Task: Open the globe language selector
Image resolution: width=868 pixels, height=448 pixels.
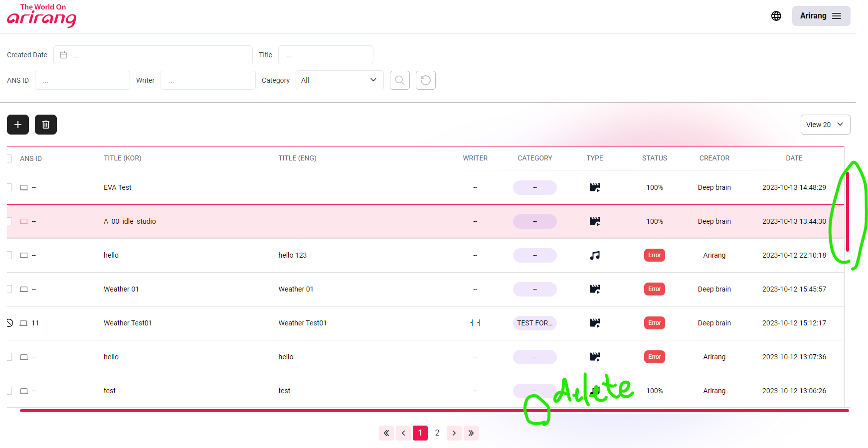Action: click(x=776, y=16)
